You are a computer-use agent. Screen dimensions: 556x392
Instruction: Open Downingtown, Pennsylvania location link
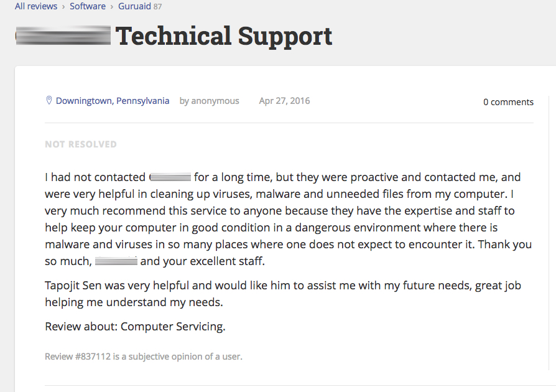(x=113, y=101)
